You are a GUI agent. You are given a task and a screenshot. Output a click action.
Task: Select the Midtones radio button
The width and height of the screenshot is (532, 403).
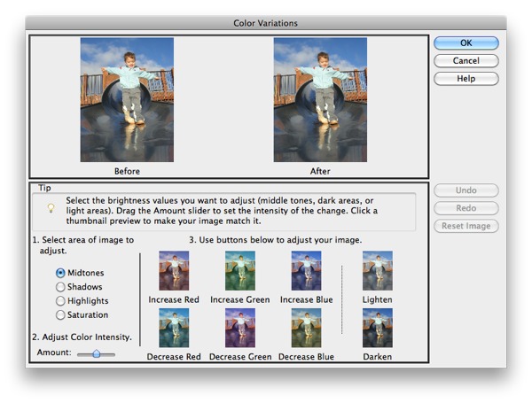tap(60, 273)
